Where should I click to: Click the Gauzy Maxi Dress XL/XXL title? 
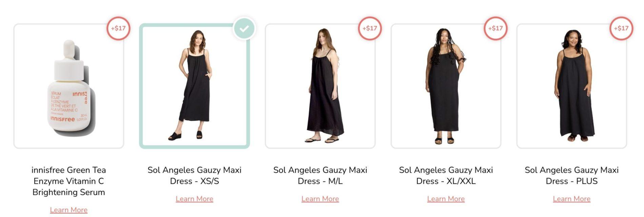[446, 176]
